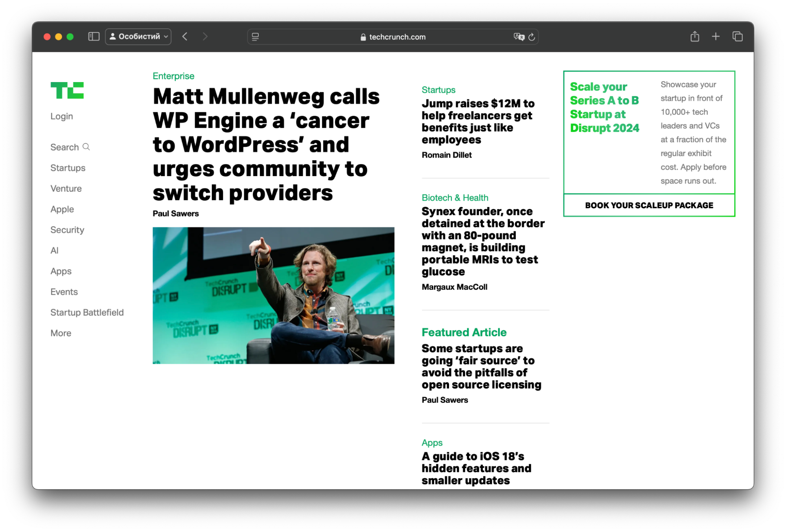The width and height of the screenshot is (786, 532).
Task: Expand the More sidebar item
Action: click(x=61, y=333)
